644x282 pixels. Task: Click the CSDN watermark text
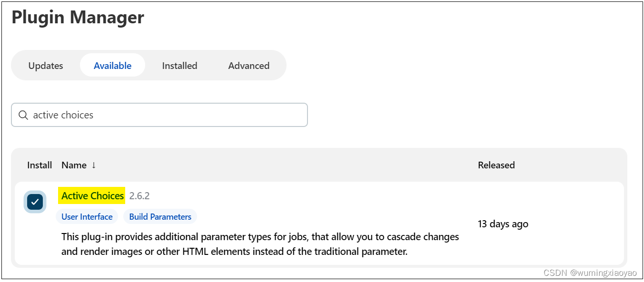pyautogui.click(x=590, y=273)
